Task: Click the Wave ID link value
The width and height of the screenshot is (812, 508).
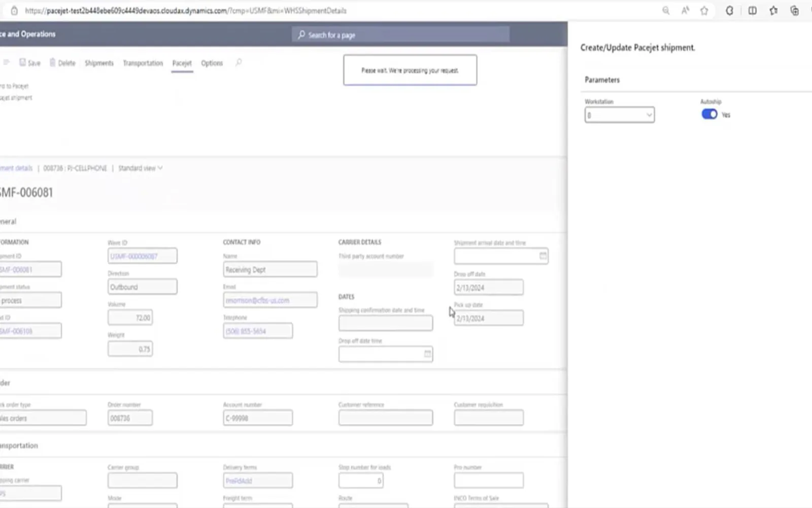Action: click(134, 257)
